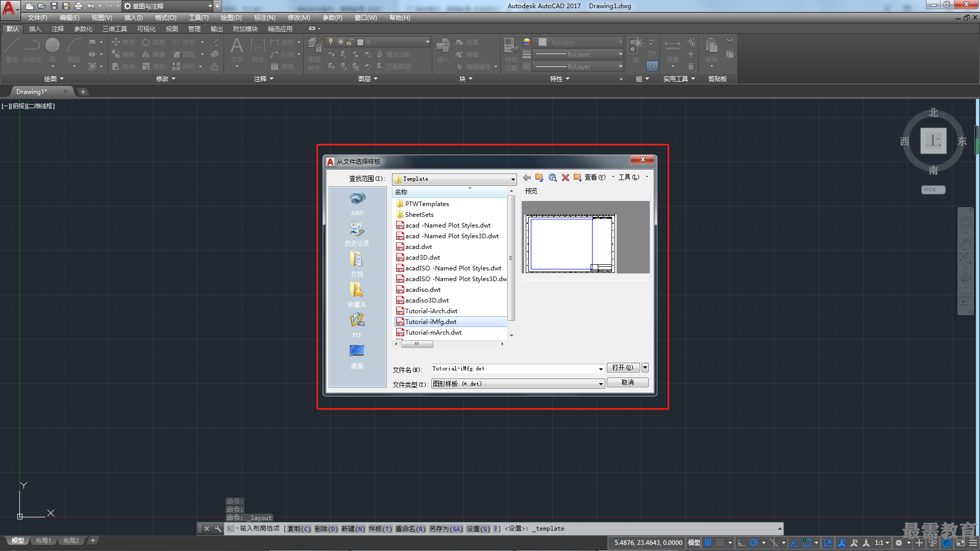Screen dimensions: 980x551
Task: Click the Back arrow in template dialog
Action: click(527, 178)
